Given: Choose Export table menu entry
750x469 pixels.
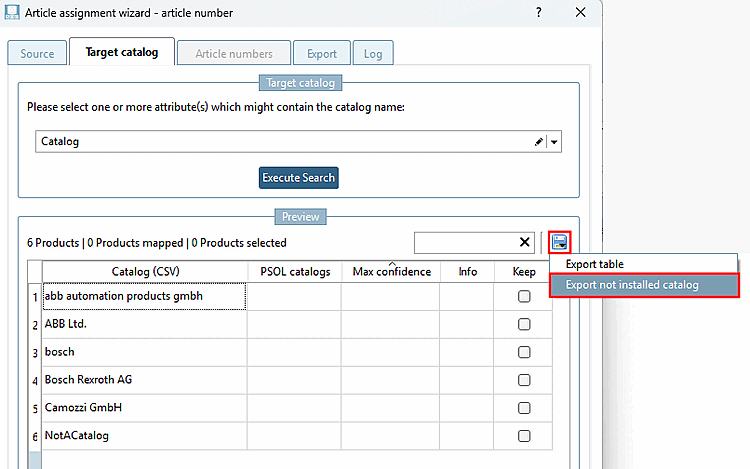Looking at the screenshot, I should pyautogui.click(x=643, y=264).
